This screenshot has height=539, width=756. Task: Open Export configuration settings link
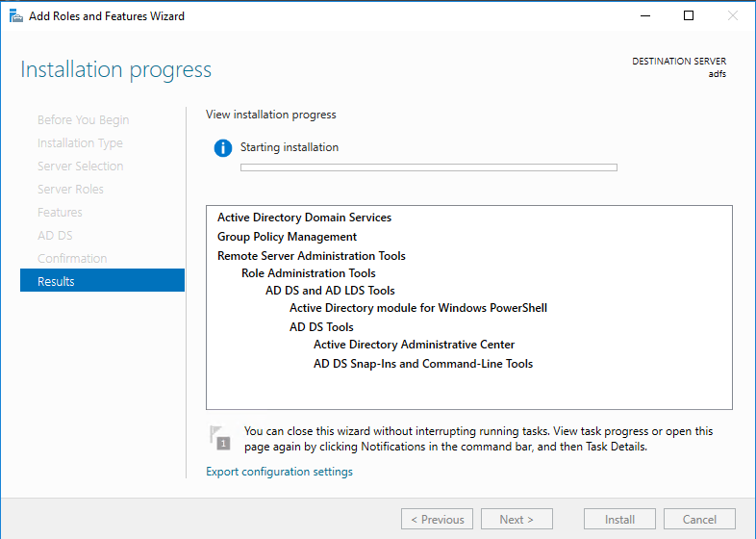coord(279,472)
